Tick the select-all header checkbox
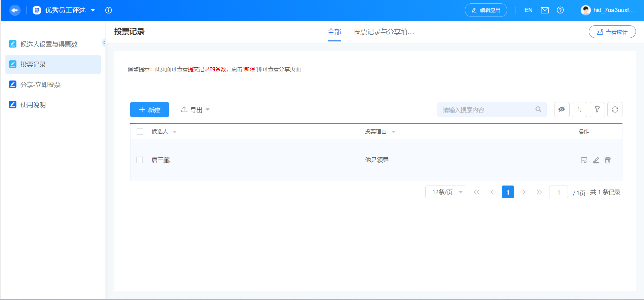The width and height of the screenshot is (644, 300). coord(140,131)
